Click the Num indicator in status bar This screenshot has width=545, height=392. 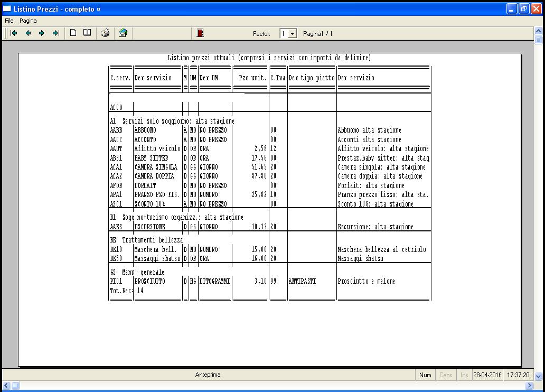point(425,375)
